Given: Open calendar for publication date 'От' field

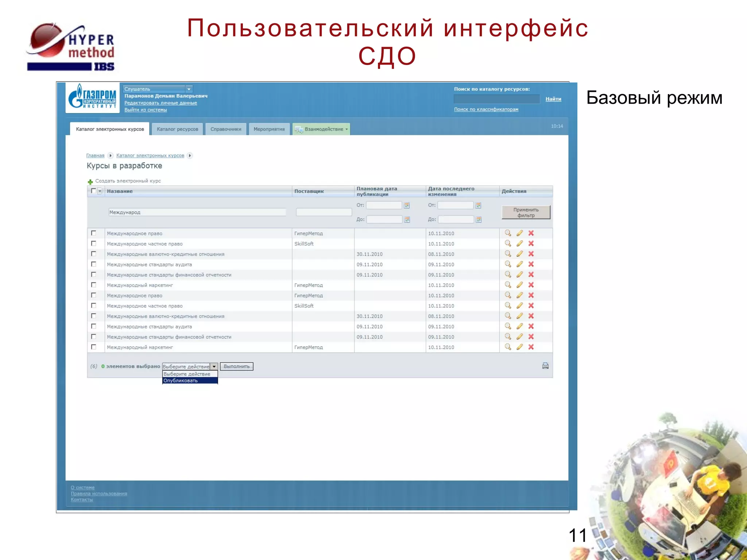Looking at the screenshot, I should (x=407, y=205).
